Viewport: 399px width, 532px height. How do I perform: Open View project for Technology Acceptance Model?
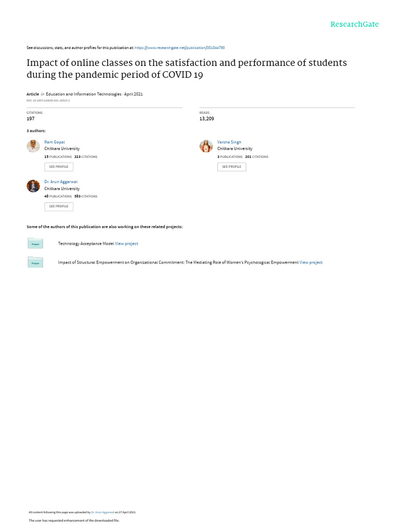(x=126, y=244)
